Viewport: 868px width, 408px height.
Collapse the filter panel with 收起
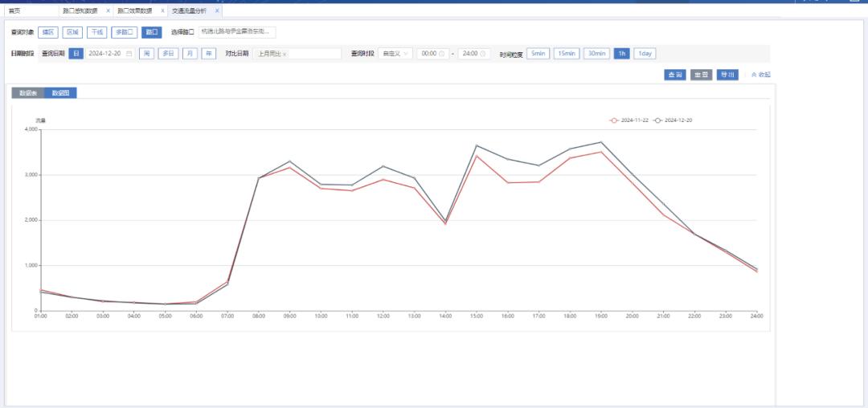[x=759, y=75]
